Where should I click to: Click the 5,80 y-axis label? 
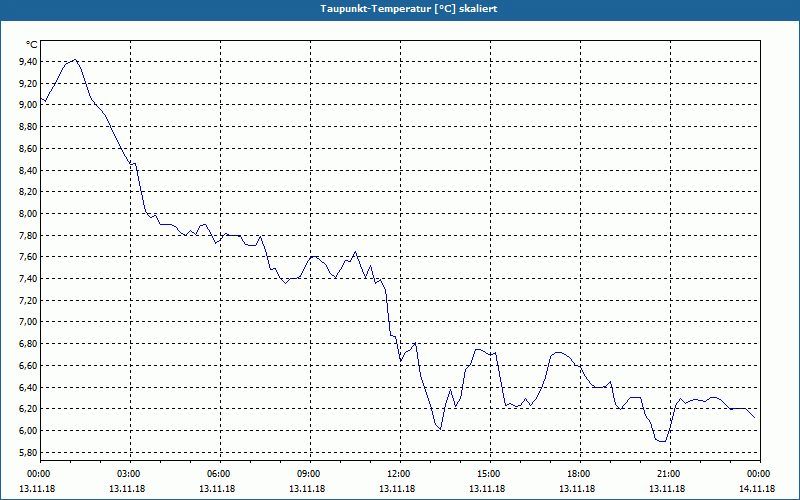tap(27, 453)
